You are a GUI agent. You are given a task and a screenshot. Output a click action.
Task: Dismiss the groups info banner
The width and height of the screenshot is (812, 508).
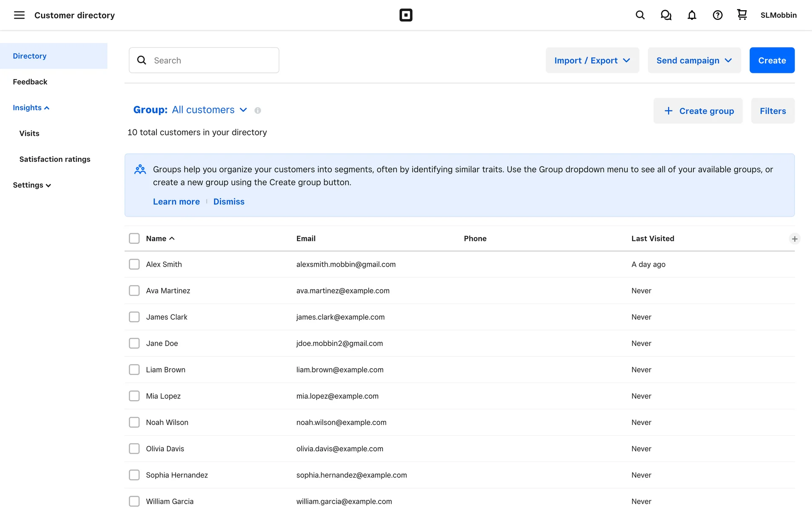(x=228, y=202)
